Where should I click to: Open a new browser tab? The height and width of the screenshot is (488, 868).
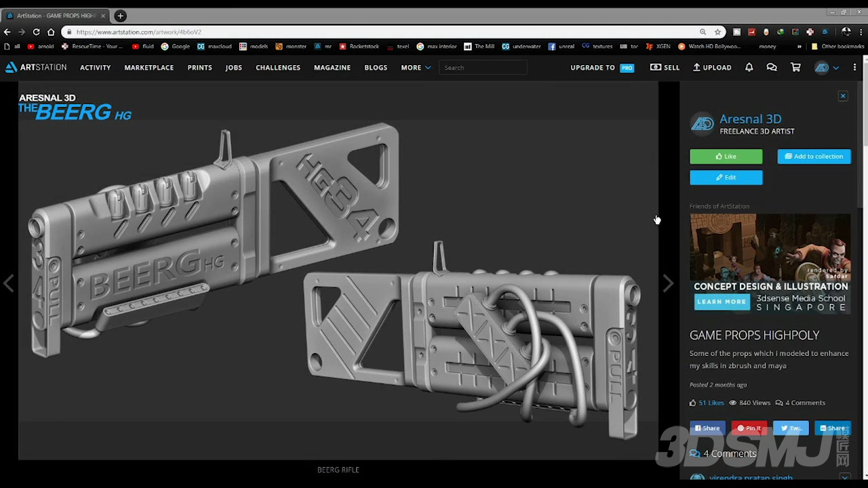pos(120,16)
